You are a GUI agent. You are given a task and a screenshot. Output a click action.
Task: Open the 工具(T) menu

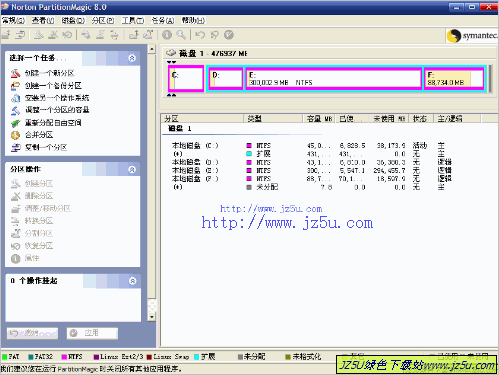point(133,21)
